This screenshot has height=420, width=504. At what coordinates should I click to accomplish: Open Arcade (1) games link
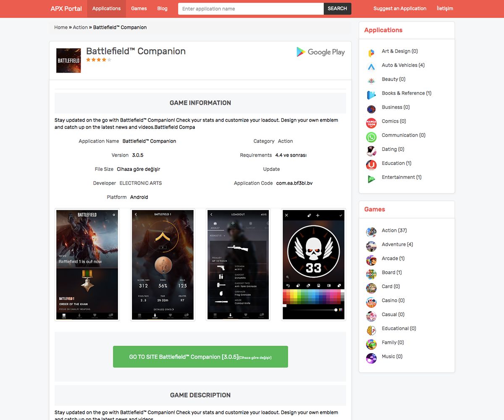point(393,258)
